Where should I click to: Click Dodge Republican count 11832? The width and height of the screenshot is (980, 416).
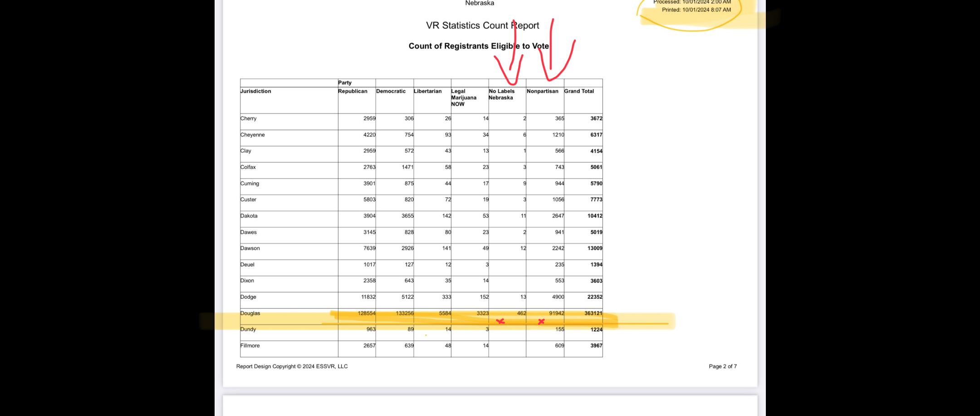368,297
